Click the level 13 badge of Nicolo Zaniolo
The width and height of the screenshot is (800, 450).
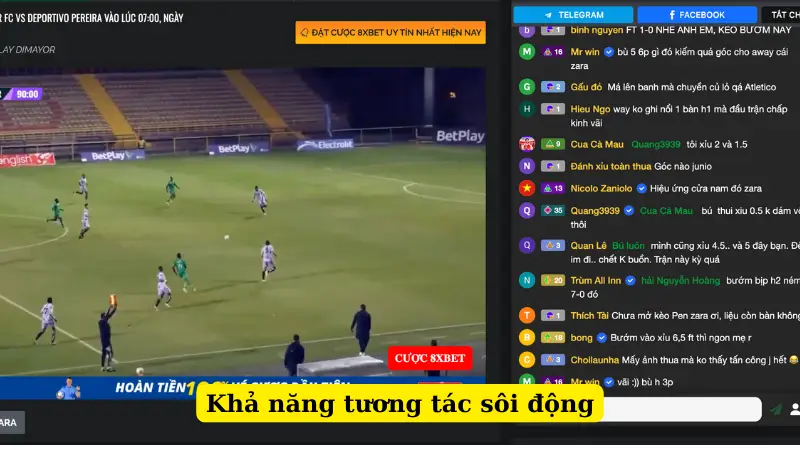point(553,188)
